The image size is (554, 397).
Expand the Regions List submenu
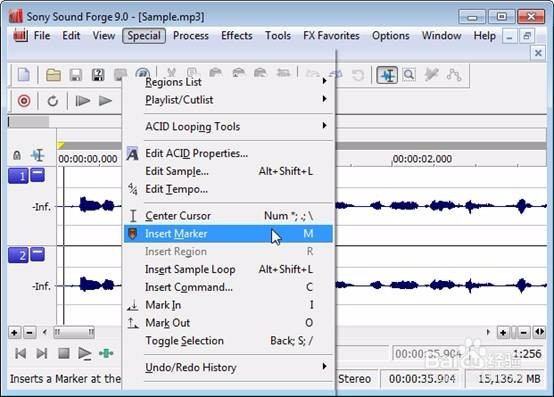point(228,82)
